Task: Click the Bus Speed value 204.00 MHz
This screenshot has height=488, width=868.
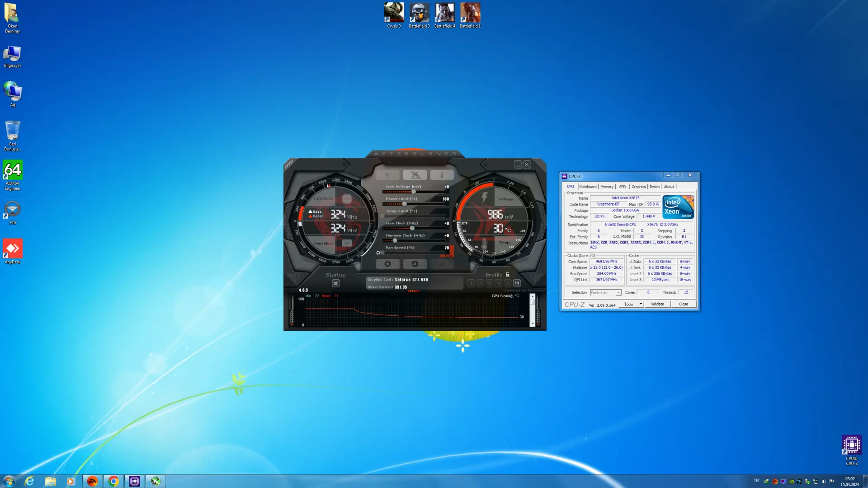Action: (606, 274)
